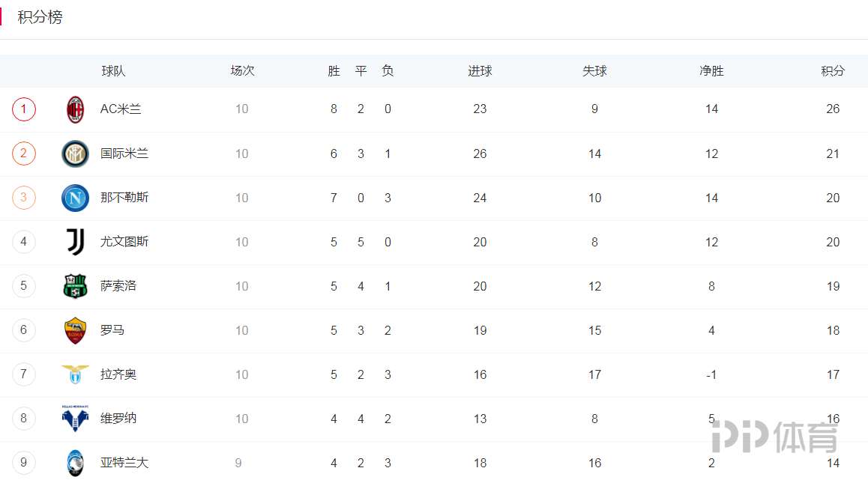Select the Roma team crest
868x483 pixels.
click(75, 330)
